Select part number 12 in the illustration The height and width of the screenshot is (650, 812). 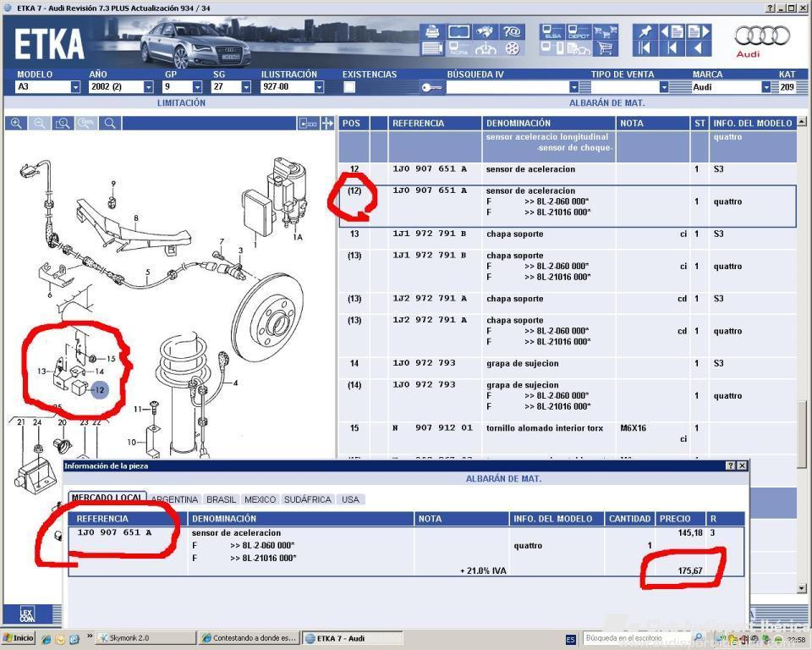click(x=100, y=390)
